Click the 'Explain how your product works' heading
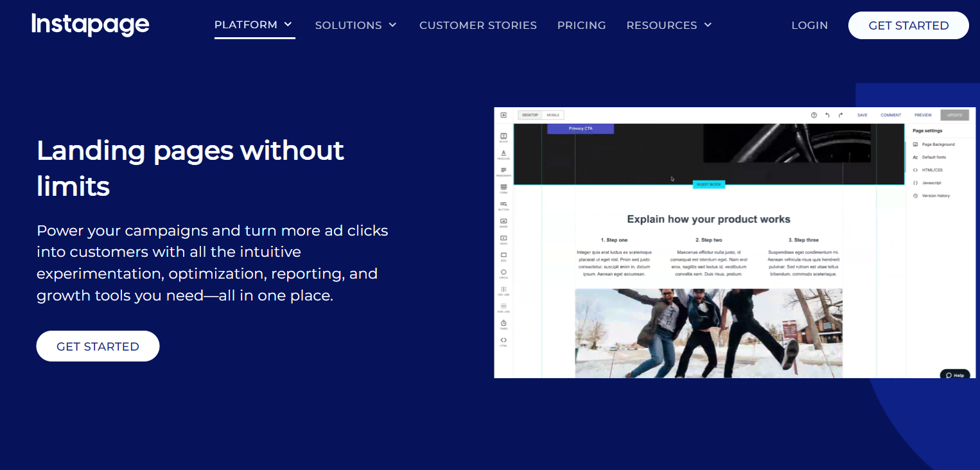This screenshot has height=470, width=980. coord(708,219)
